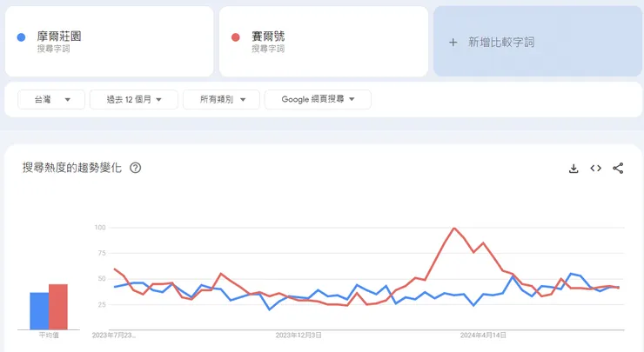644x352 pixels.
Task: Edit the 賽爾號 search term card
Action: (323, 42)
